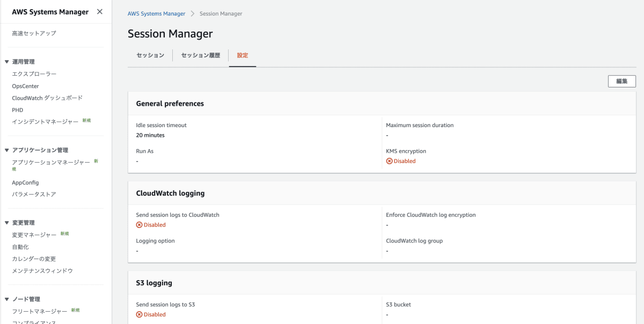The image size is (644, 324).
Task: Collapse the ノード管理 section
Action: click(x=6, y=299)
